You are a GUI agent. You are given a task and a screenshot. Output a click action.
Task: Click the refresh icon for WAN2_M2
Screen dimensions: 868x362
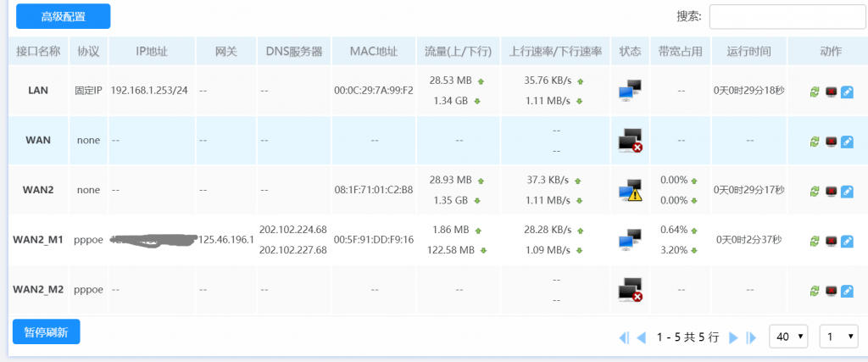(x=815, y=292)
